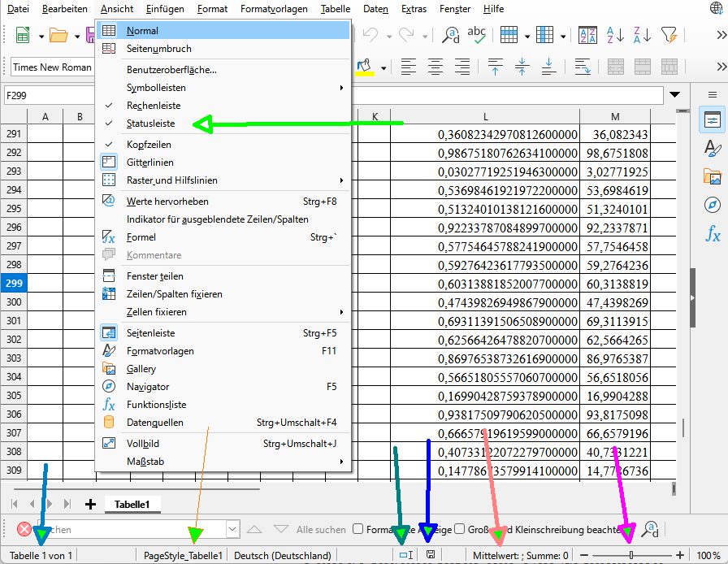Redo the last undone action
Image resolution: width=728 pixels, height=564 pixels.
407,35
